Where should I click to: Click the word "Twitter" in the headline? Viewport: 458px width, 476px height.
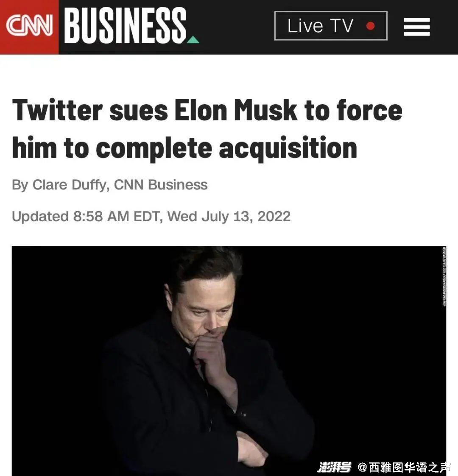57,110
